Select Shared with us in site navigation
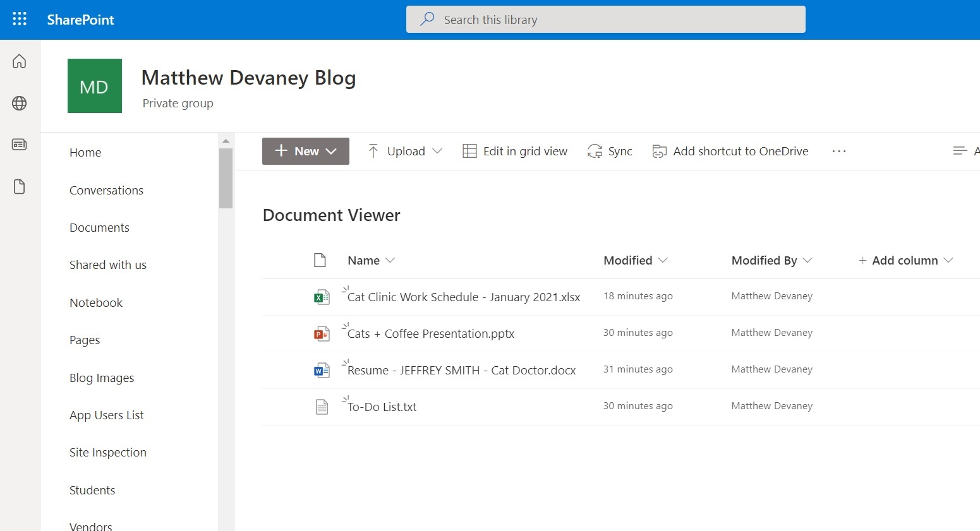The width and height of the screenshot is (980, 531). point(107,265)
